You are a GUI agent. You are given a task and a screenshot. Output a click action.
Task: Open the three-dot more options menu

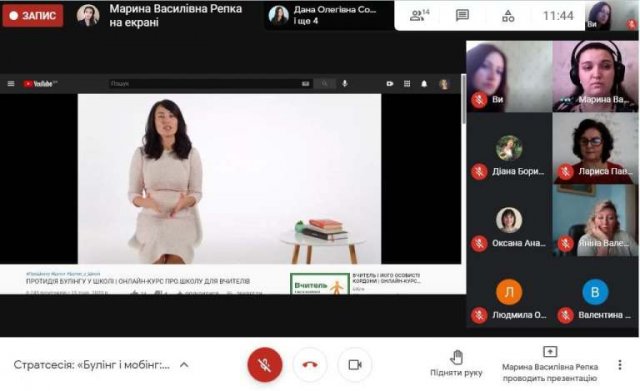620,364
